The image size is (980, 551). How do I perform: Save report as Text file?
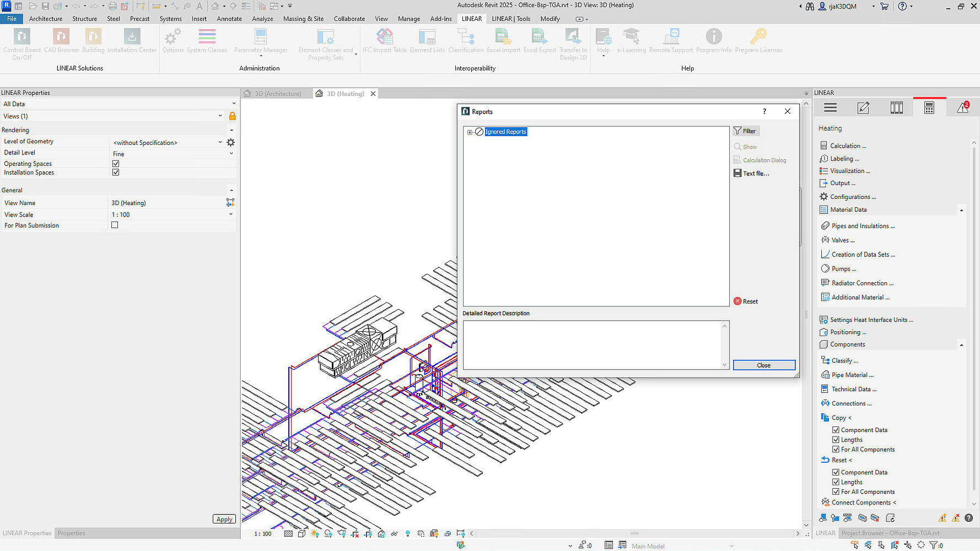click(751, 174)
